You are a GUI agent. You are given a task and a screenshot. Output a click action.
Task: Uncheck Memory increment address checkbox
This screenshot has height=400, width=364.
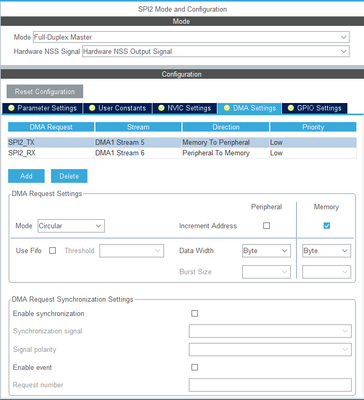(327, 226)
